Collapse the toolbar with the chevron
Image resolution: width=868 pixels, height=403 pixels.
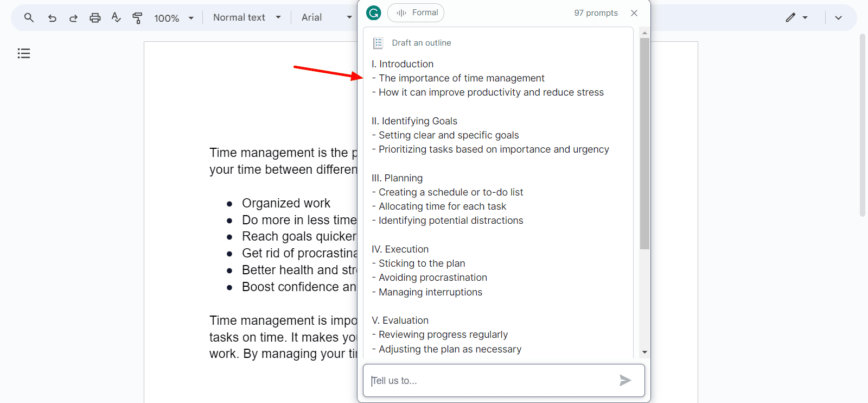(838, 18)
